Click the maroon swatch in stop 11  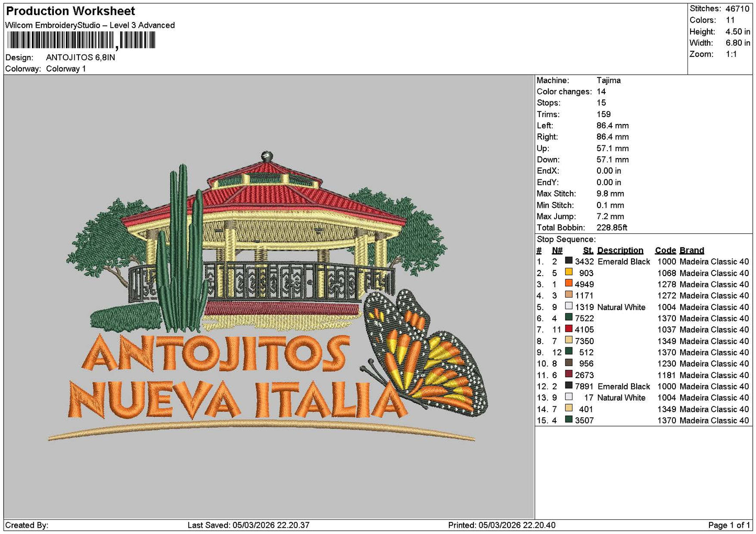click(x=569, y=374)
